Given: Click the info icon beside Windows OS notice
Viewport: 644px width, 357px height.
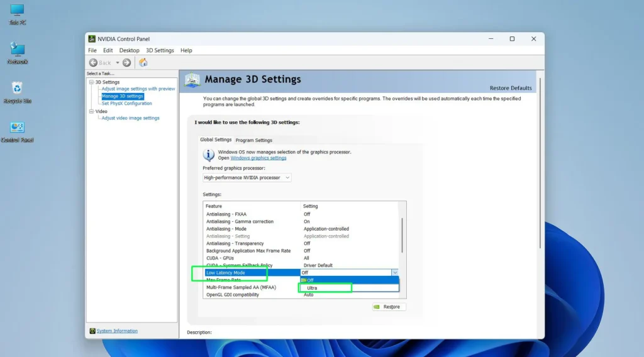Looking at the screenshot, I should tap(209, 155).
